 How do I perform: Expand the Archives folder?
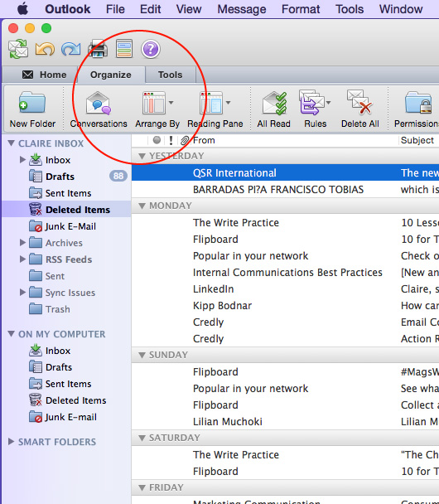click(x=22, y=243)
